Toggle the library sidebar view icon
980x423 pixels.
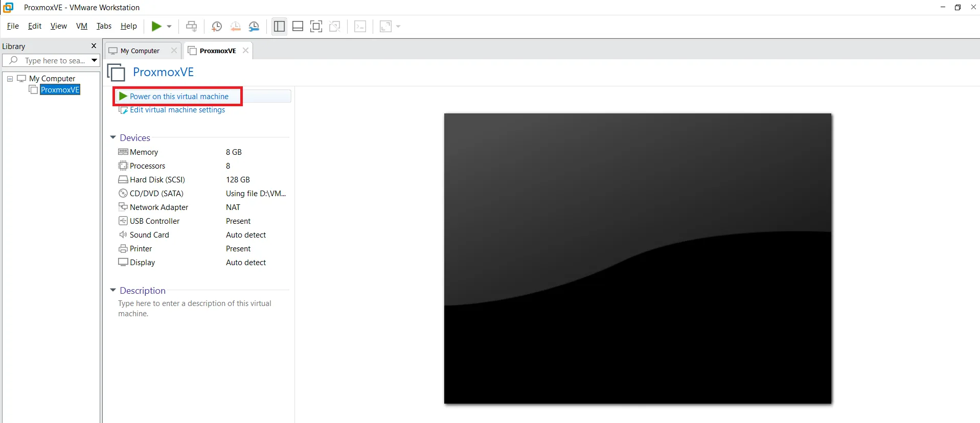click(279, 26)
